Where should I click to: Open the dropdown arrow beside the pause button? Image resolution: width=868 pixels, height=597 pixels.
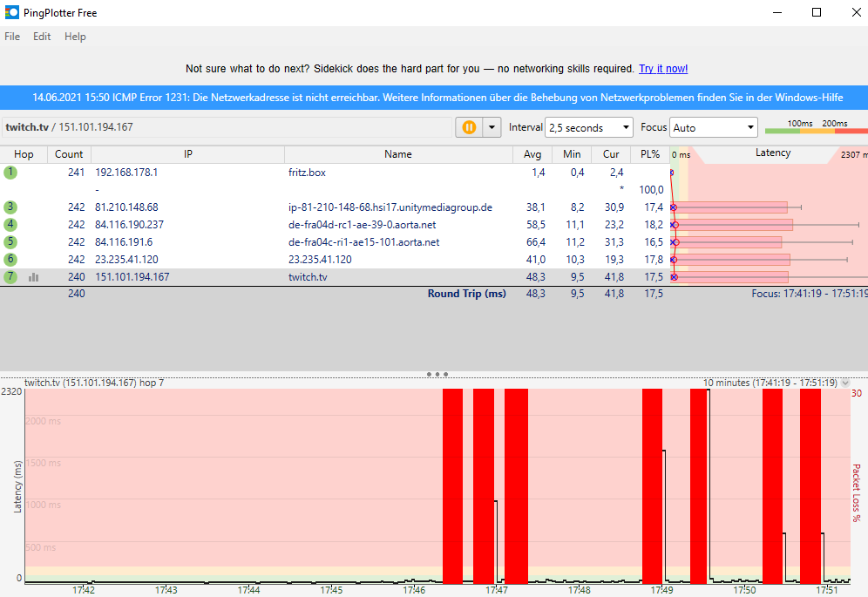coord(492,127)
